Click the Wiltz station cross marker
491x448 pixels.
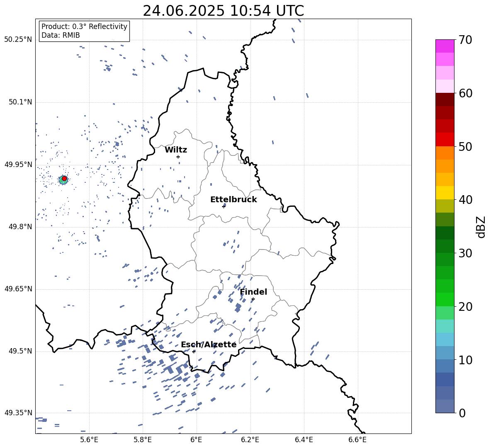[178, 157]
